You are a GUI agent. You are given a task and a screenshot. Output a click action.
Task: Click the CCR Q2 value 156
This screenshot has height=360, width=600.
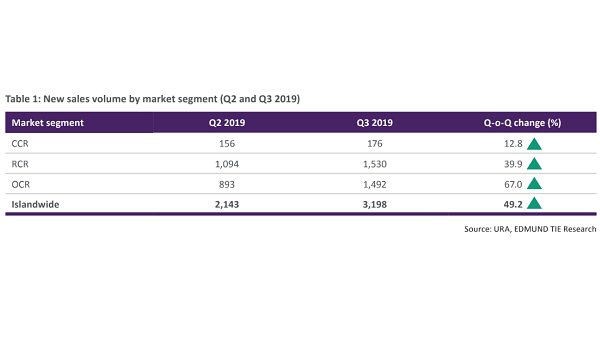tap(227, 143)
